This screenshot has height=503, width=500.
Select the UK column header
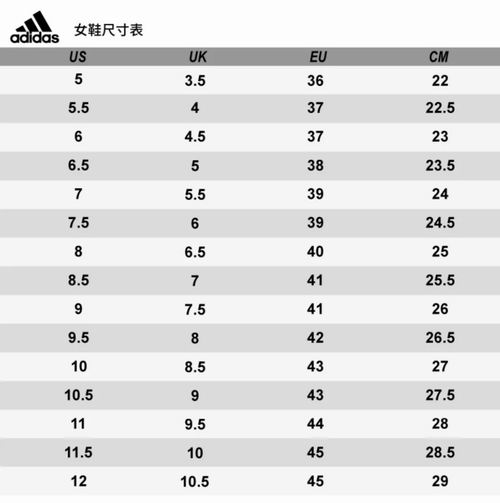click(198, 57)
